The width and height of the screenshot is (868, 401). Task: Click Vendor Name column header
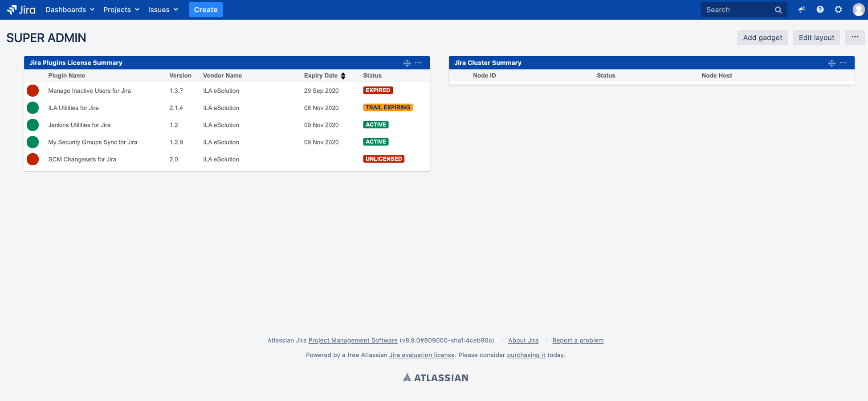pos(223,76)
